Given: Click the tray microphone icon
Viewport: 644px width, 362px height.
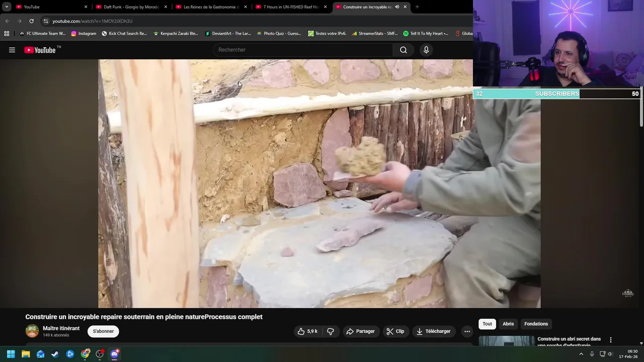Looking at the screenshot, I should (592, 354).
